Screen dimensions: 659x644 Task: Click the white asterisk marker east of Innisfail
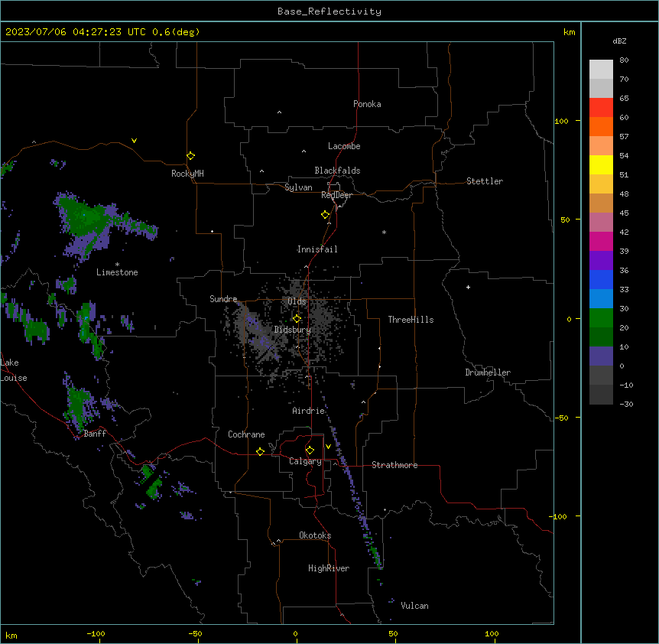[384, 232]
